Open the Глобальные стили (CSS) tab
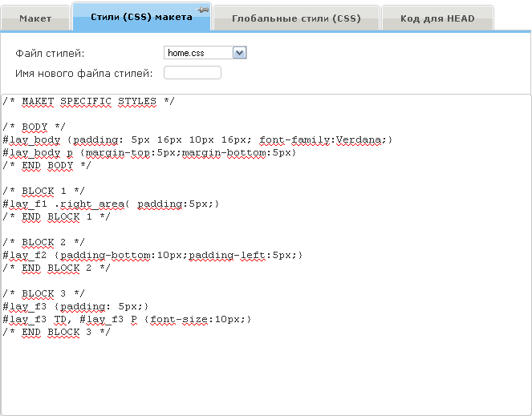The image size is (532, 416). coord(296,18)
